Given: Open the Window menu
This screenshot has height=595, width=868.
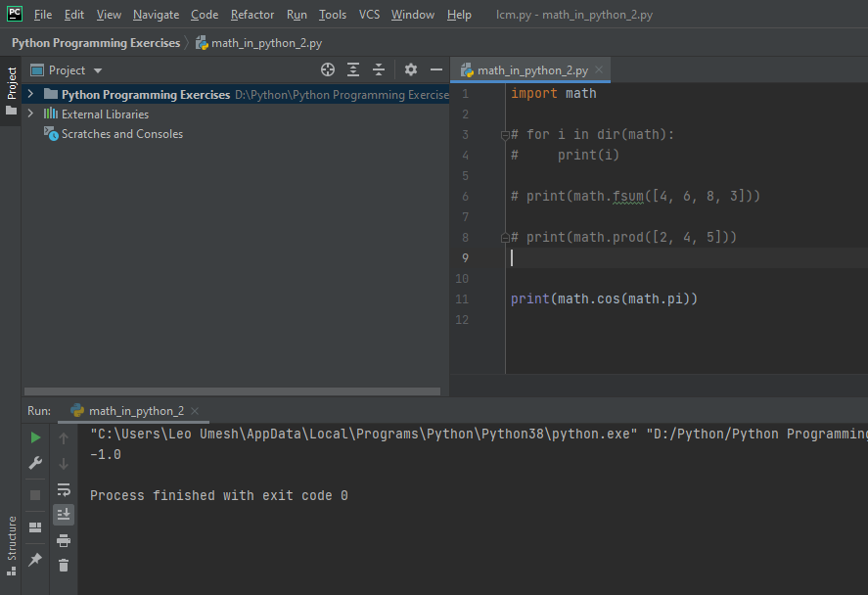Looking at the screenshot, I should (413, 15).
